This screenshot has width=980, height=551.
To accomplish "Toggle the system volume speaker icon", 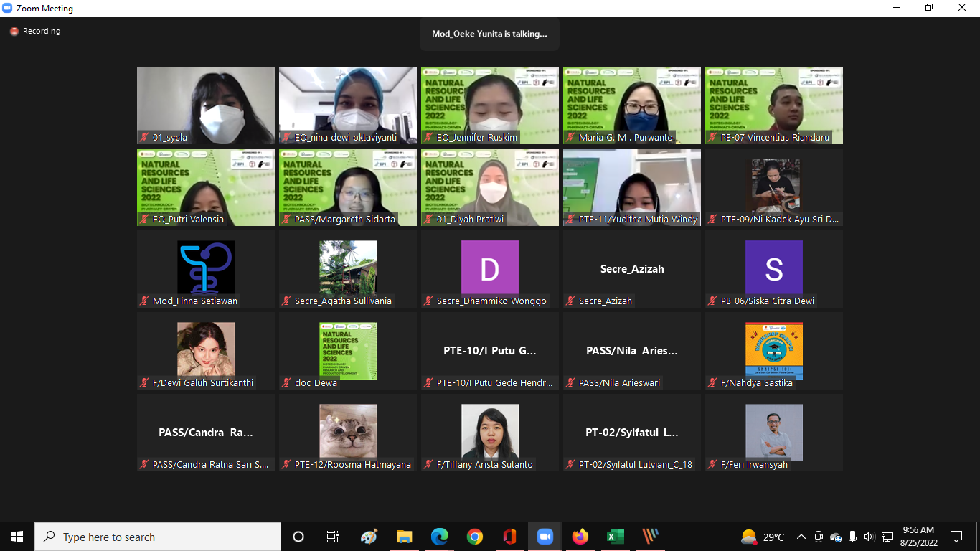I will [870, 537].
